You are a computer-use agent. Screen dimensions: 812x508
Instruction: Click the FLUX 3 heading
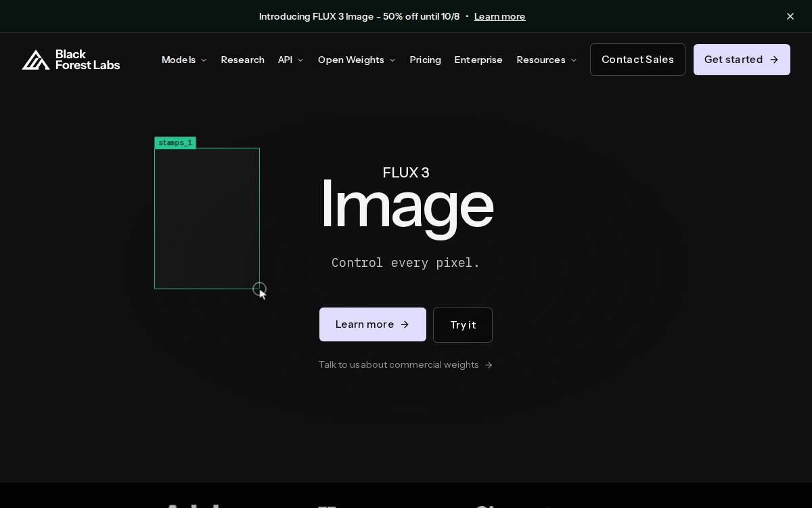coord(406,173)
